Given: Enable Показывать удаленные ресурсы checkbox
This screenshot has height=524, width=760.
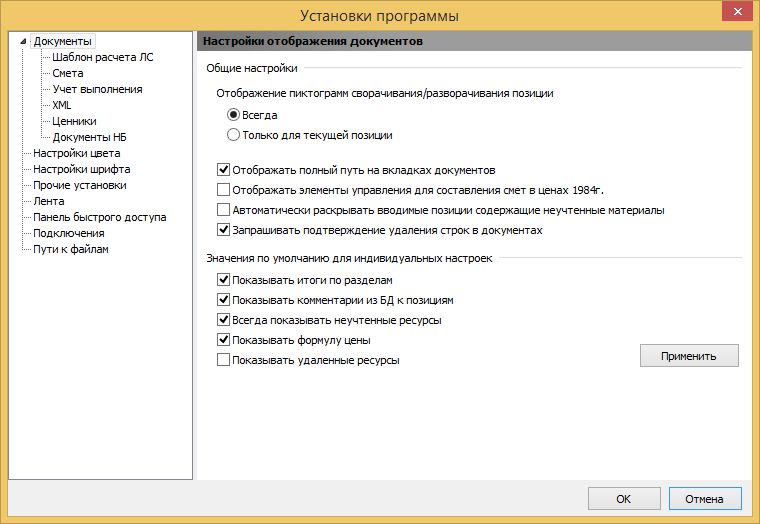Looking at the screenshot, I should 223,360.
